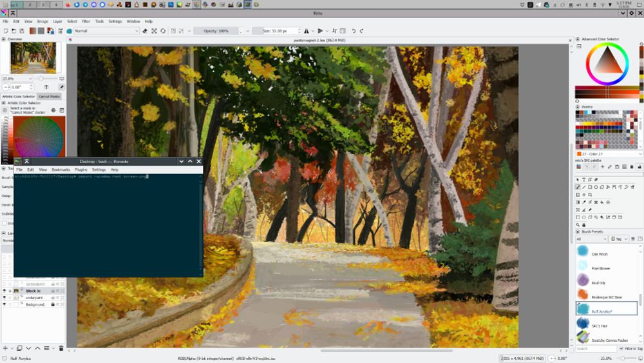Toggle the eraser mode icon
Viewport: 644px width, 363px height.
click(x=144, y=31)
